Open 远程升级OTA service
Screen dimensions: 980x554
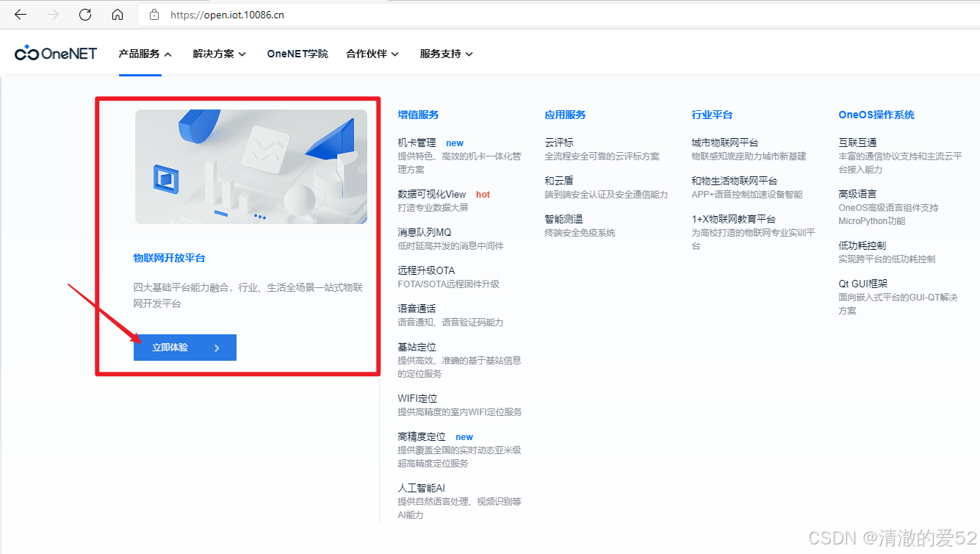tap(426, 270)
